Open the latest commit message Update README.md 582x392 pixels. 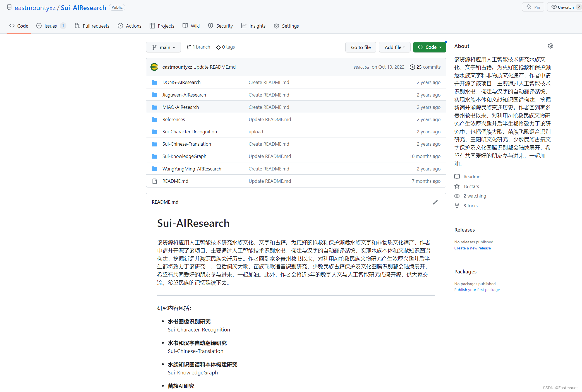214,67
